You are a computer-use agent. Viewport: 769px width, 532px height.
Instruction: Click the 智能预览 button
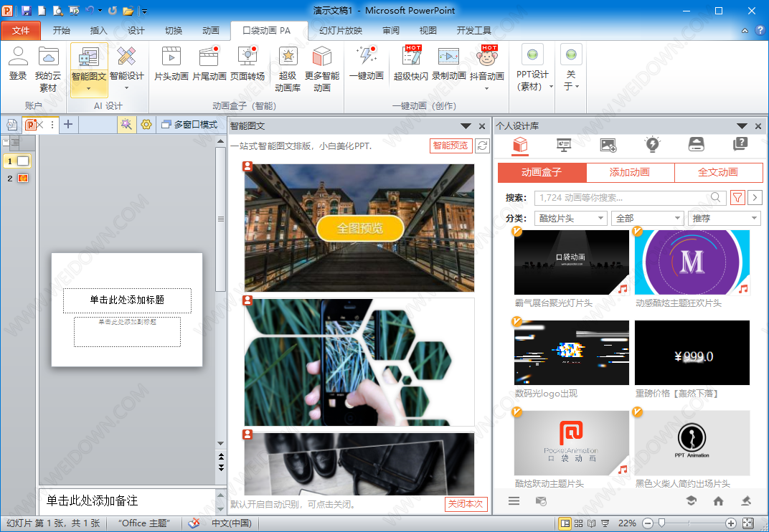pos(450,146)
